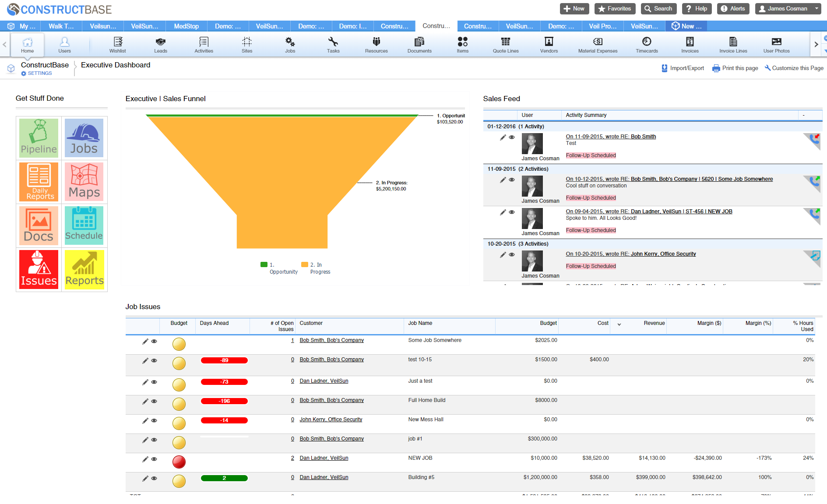
Task: Open the Material Expenses module
Action: coord(598,44)
